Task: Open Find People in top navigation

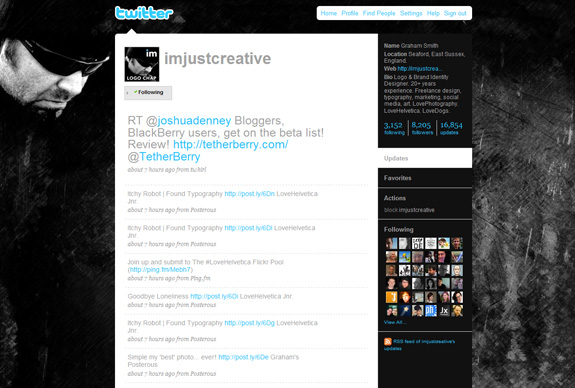Action: [x=379, y=13]
